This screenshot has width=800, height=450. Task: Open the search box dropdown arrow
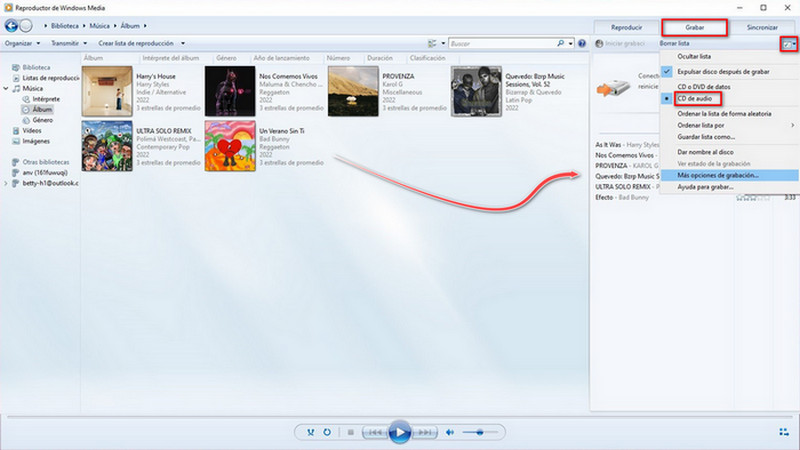(x=570, y=43)
